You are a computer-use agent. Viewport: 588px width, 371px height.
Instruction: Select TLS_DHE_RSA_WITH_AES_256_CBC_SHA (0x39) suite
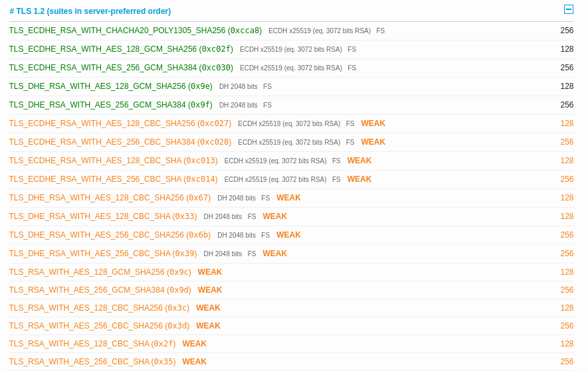(x=102, y=254)
